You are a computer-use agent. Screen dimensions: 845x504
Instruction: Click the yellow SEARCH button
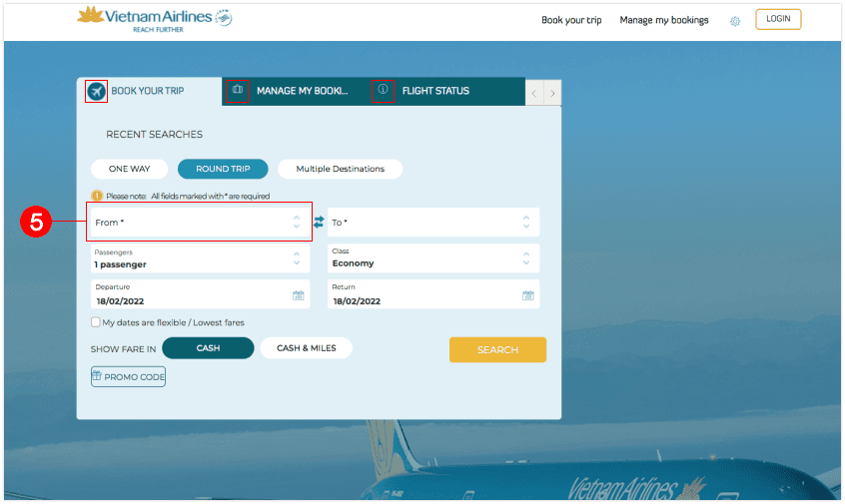(x=497, y=349)
